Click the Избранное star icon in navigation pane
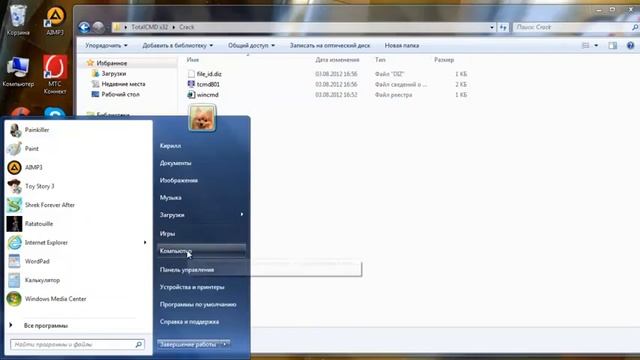640x360 pixels. click(x=90, y=63)
